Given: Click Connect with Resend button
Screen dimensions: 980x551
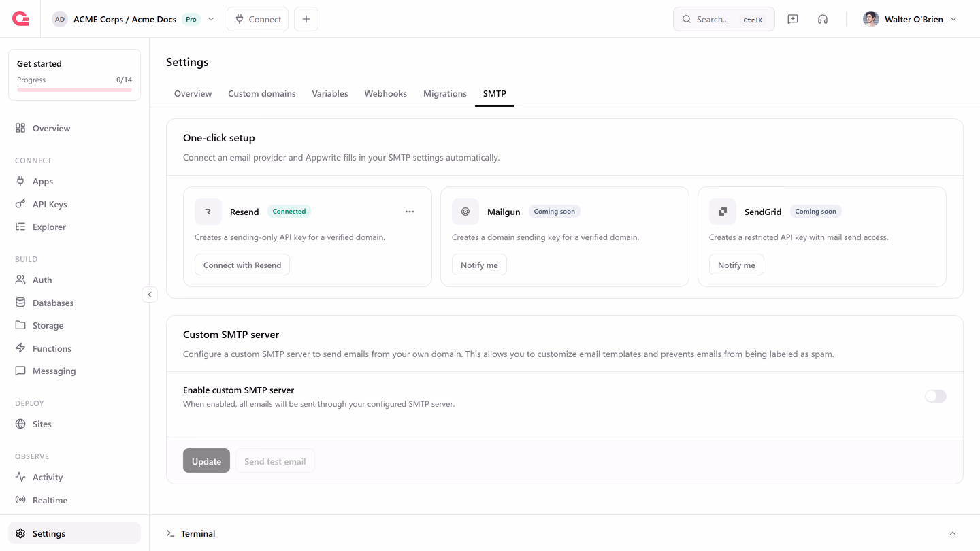Looking at the screenshot, I should pyautogui.click(x=242, y=265).
